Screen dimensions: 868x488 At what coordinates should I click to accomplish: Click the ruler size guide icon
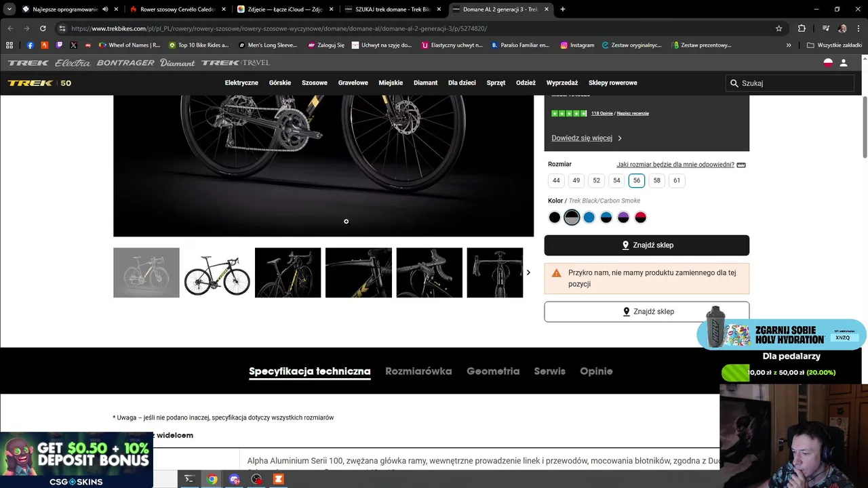click(741, 165)
